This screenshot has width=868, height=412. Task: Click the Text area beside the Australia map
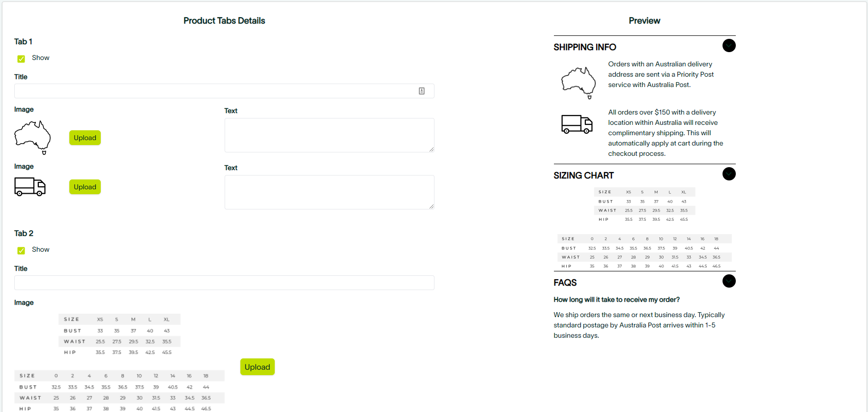pos(329,135)
